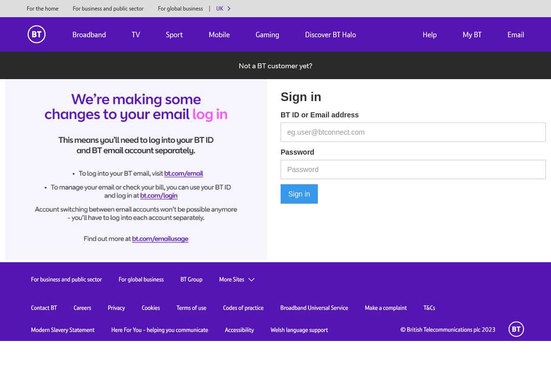Visit the BT Group footer link
This screenshot has height=392, width=551.
191,280
